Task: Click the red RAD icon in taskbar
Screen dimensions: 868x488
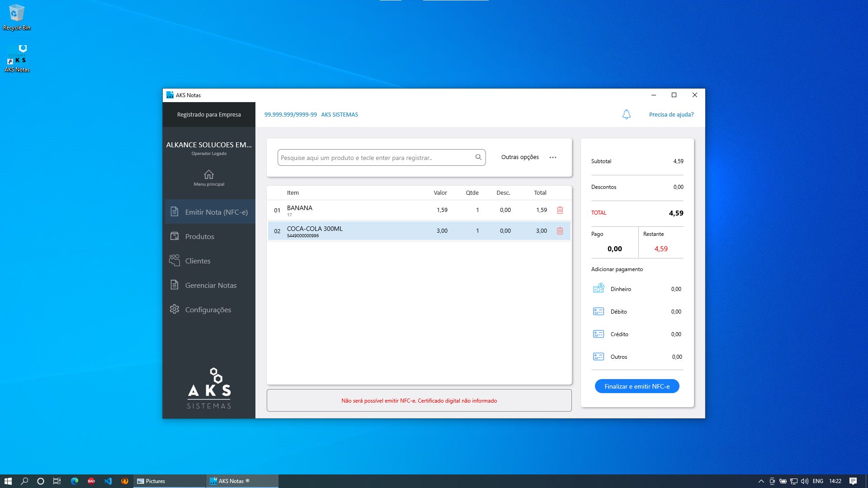Action: [91, 481]
